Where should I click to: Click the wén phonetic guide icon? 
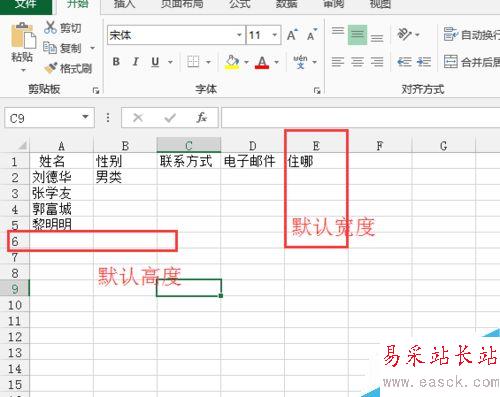[x=300, y=62]
